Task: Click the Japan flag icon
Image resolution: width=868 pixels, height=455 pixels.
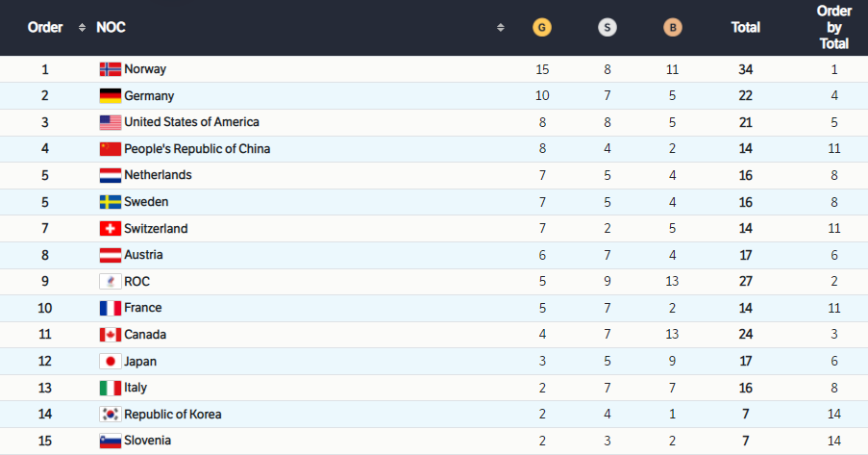Action: pyautogui.click(x=111, y=362)
